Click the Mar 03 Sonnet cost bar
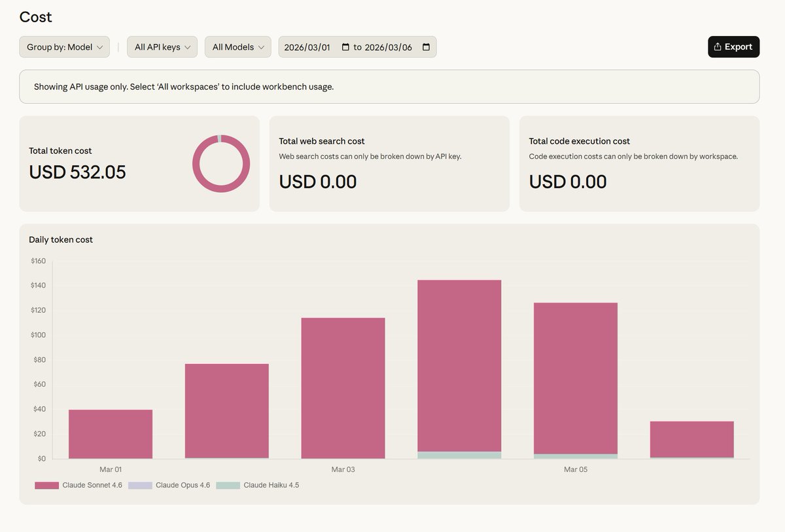 pos(343,388)
